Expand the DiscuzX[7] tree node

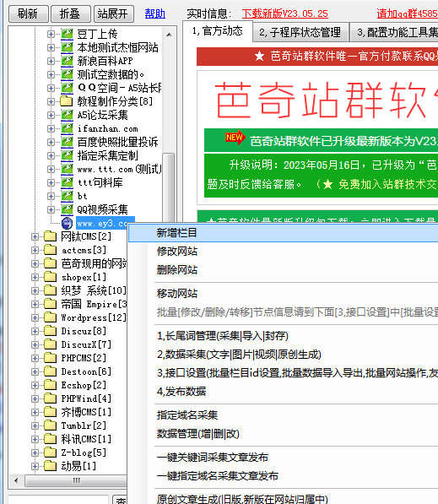(35, 344)
